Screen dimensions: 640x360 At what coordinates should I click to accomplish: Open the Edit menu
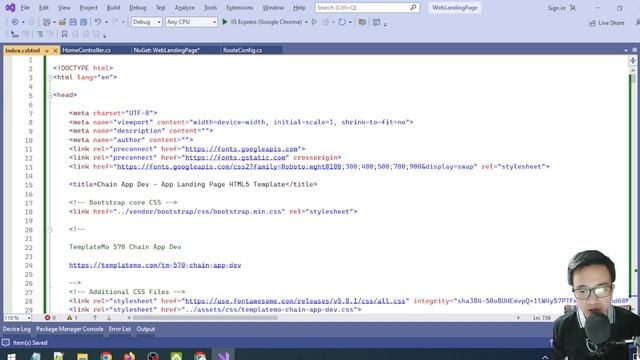(x=43, y=8)
